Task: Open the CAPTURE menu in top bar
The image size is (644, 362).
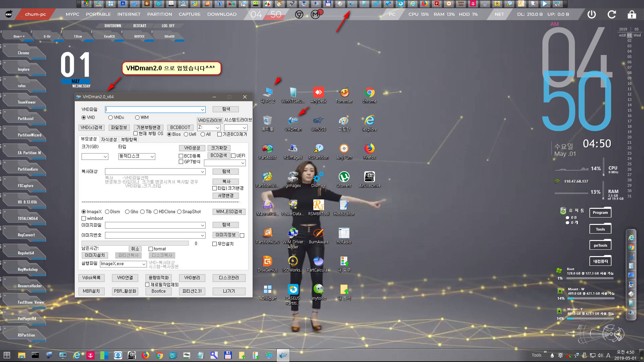Action: point(190,14)
